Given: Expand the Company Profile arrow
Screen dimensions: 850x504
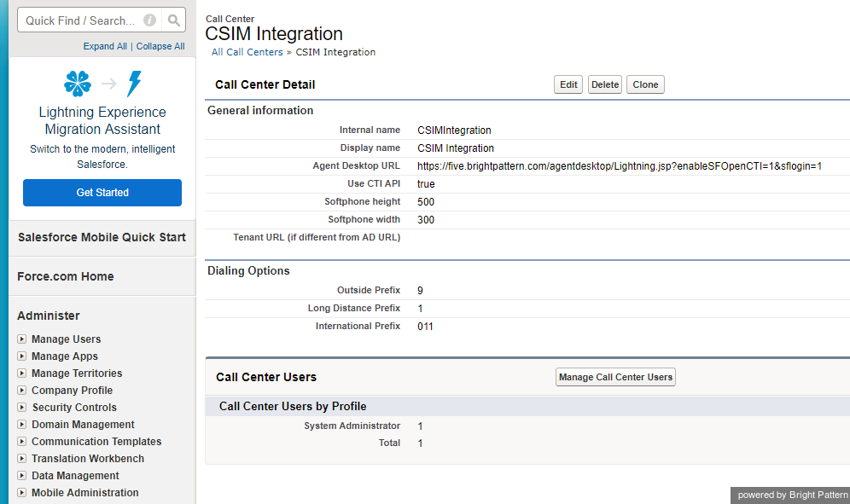Looking at the screenshot, I should 21,391.
